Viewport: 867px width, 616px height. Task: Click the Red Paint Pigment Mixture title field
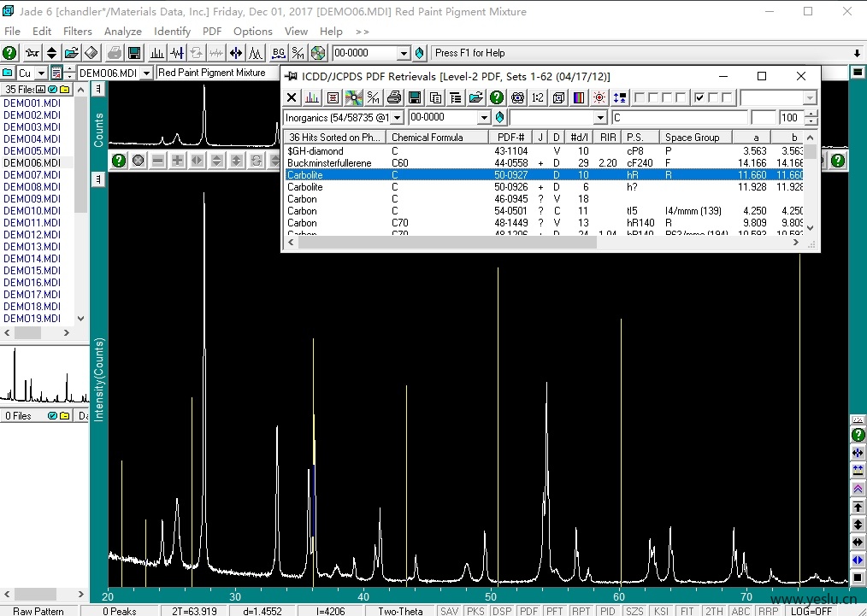pyautogui.click(x=218, y=73)
